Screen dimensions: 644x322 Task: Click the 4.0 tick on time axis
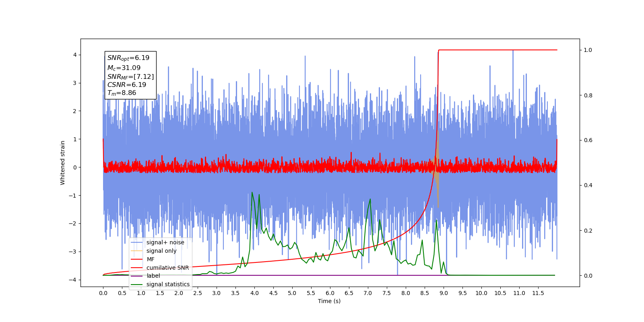click(x=254, y=293)
